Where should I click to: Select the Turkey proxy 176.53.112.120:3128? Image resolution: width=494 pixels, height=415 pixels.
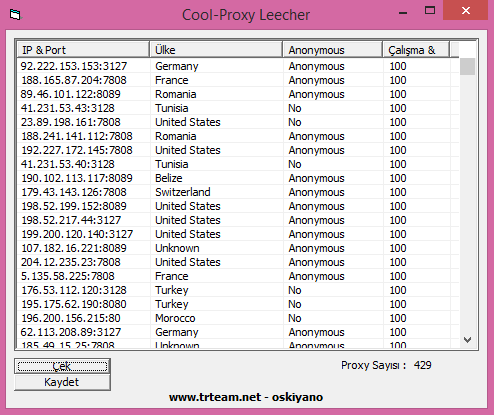point(238,290)
